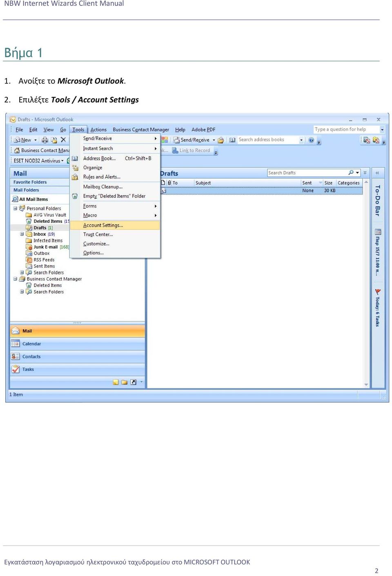Screen dimensions: 392x576
Task: Open the Search address books dropdown
Action: pyautogui.click(x=301, y=140)
